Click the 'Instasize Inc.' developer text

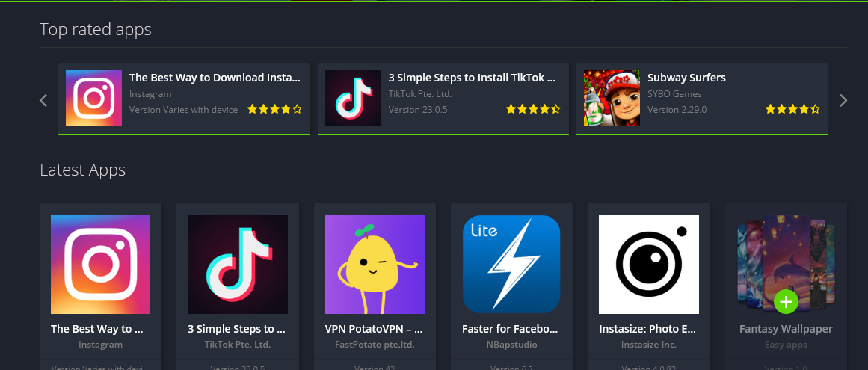[x=649, y=345]
